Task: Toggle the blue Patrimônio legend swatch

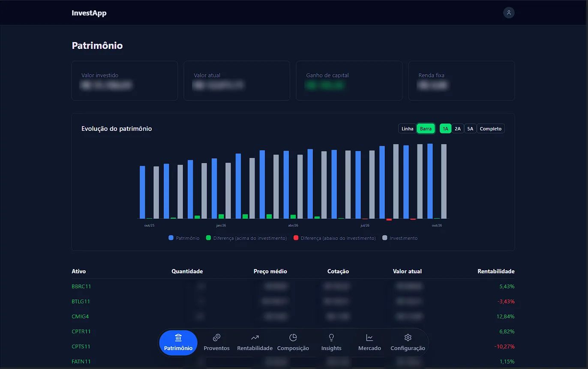Action: (171, 238)
